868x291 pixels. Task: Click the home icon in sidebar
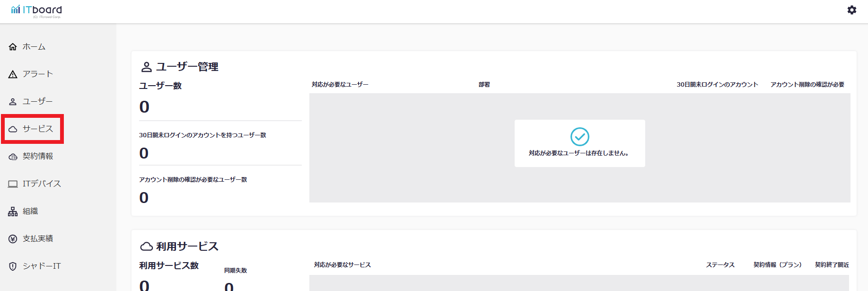click(x=13, y=47)
